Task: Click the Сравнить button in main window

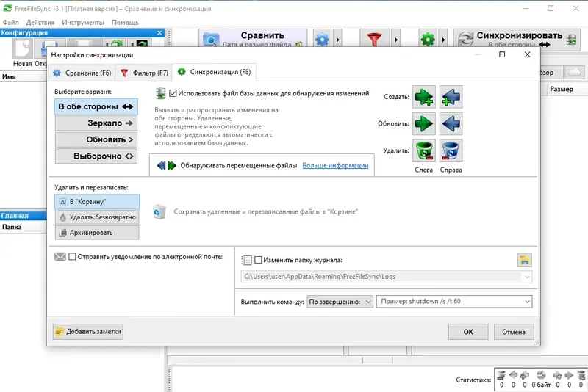Action: (253, 38)
